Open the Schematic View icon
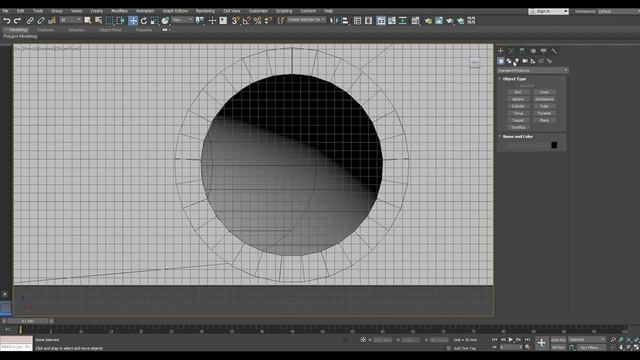Viewport: 640px width, 360px height. coord(403,20)
